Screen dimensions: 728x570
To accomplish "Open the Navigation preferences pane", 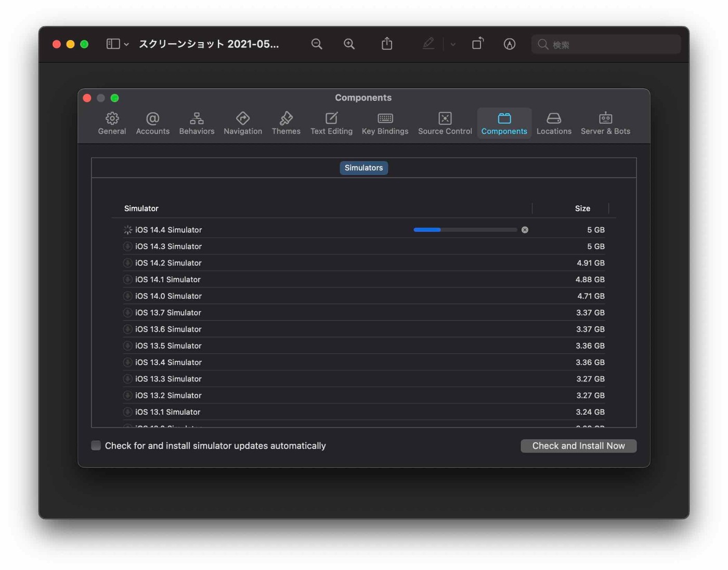I will tap(243, 124).
